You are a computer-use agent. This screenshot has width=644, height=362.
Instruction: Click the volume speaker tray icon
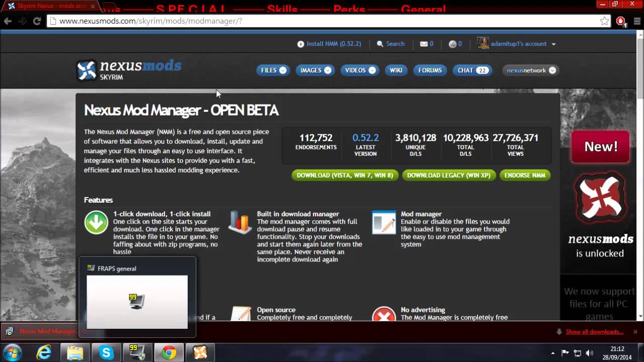coord(589,353)
